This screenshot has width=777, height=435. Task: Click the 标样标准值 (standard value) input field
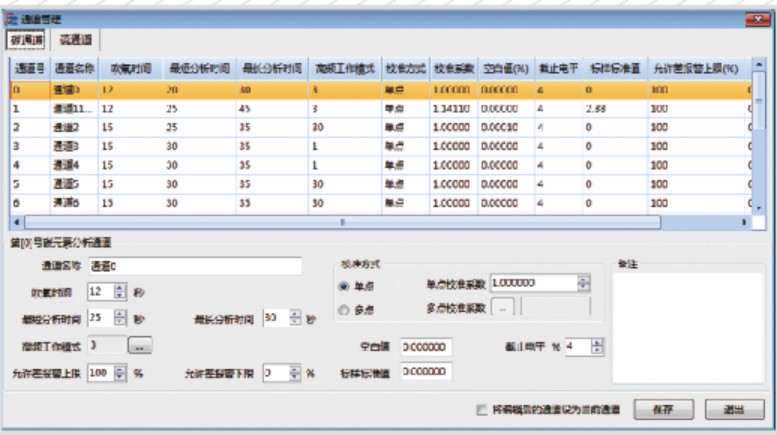426,372
